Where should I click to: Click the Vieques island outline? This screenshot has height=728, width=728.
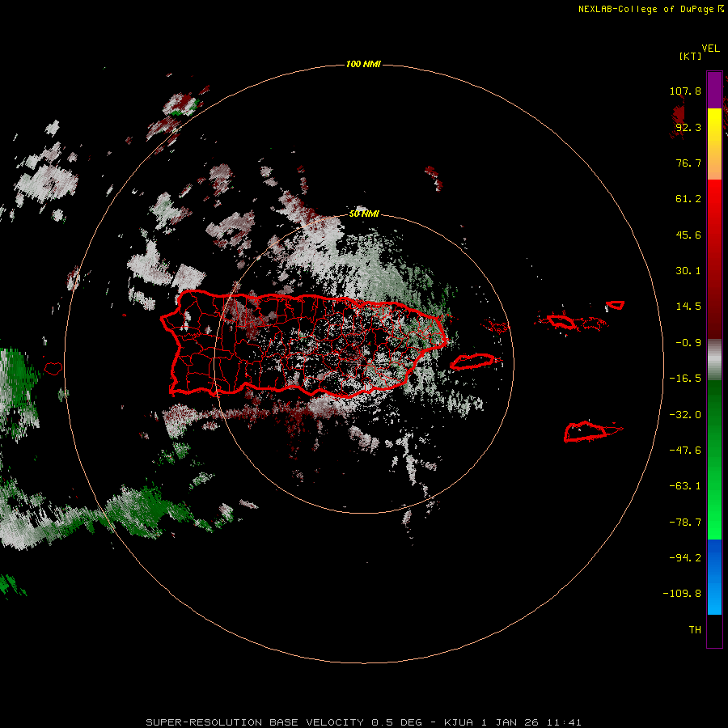tap(472, 362)
